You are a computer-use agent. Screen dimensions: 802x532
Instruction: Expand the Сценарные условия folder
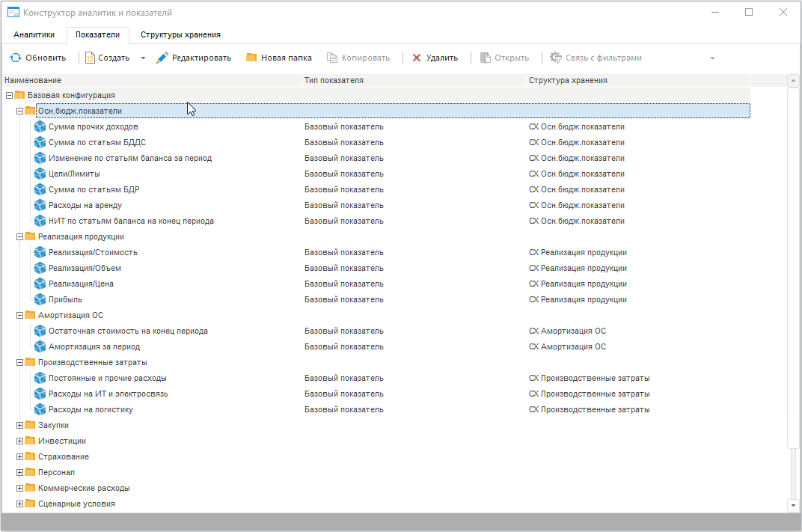click(x=20, y=504)
